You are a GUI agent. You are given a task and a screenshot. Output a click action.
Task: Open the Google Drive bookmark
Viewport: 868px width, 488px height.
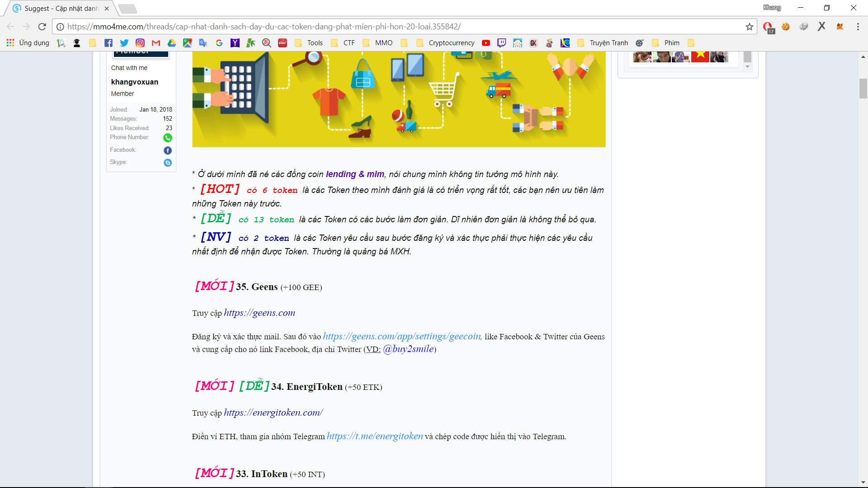[x=172, y=43]
